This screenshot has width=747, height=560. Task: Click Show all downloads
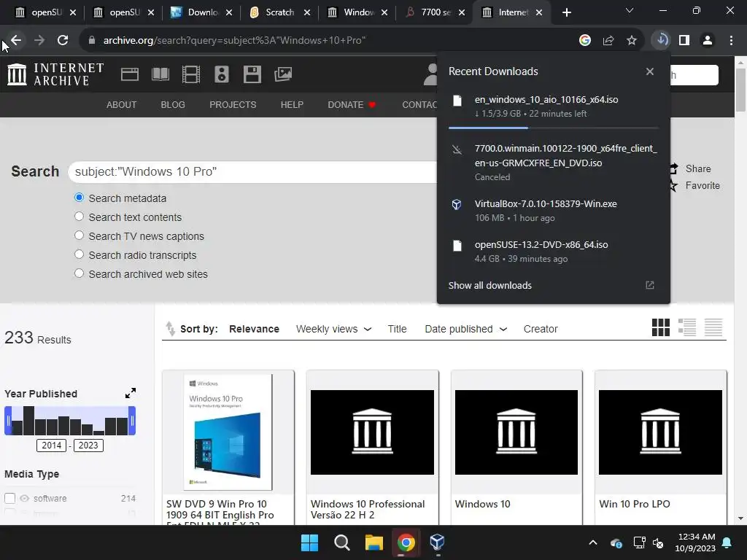pyautogui.click(x=489, y=285)
